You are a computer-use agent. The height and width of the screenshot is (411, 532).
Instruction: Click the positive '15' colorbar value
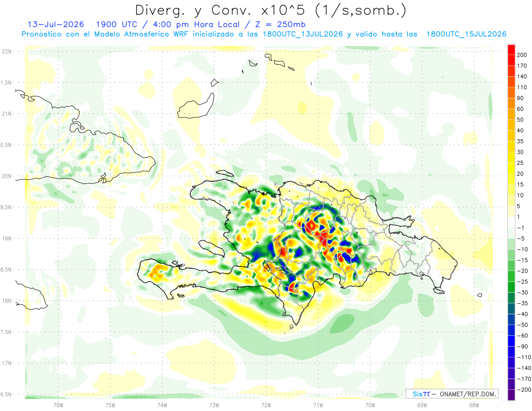[520, 184]
